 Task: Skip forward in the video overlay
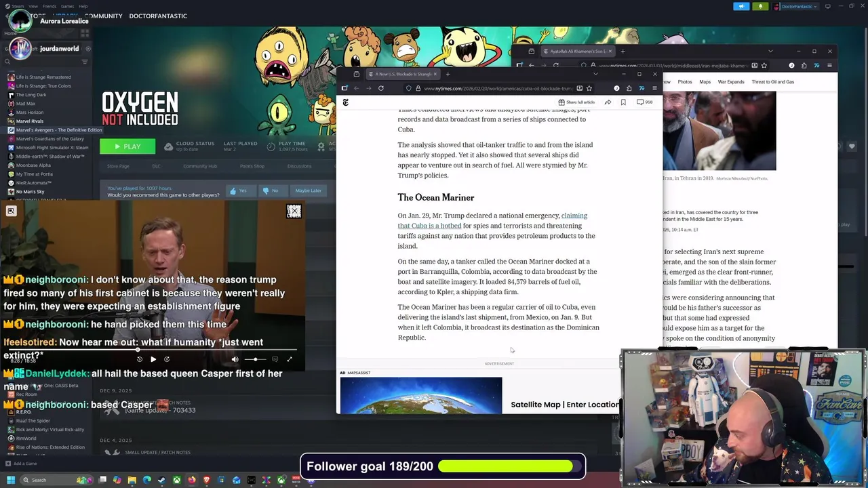click(x=167, y=359)
